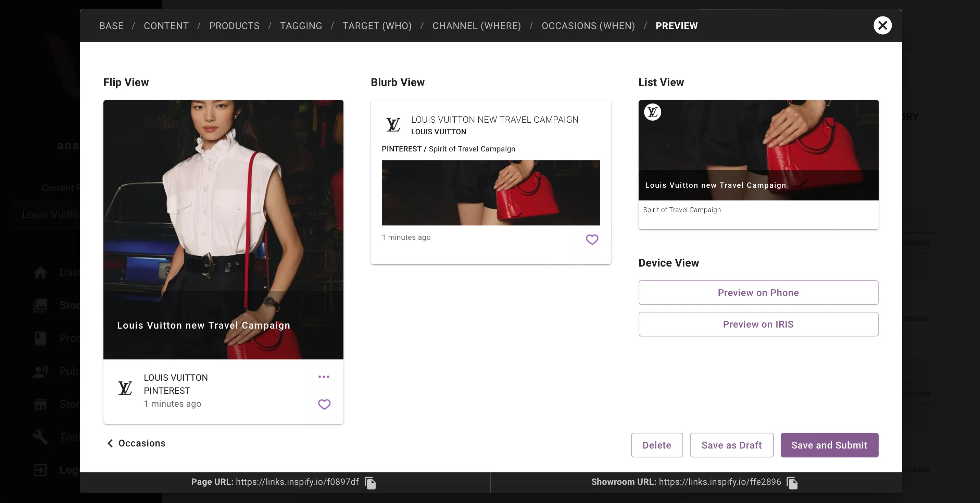Go to the OCCASIONS (WHEN) step

588,26
